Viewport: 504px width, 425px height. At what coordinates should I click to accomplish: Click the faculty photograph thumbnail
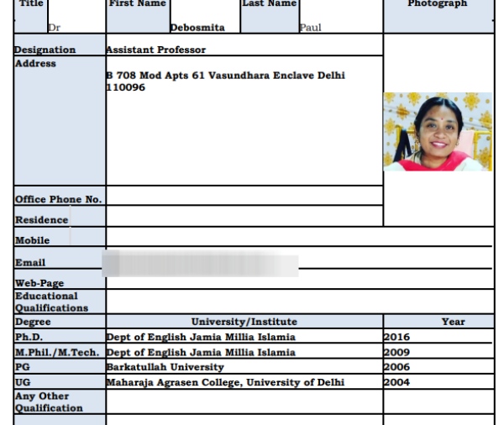(438, 132)
